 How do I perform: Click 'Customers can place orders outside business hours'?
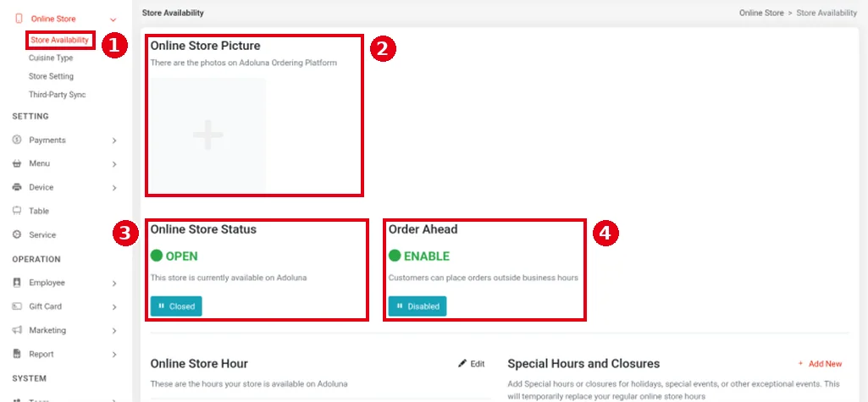pos(484,278)
